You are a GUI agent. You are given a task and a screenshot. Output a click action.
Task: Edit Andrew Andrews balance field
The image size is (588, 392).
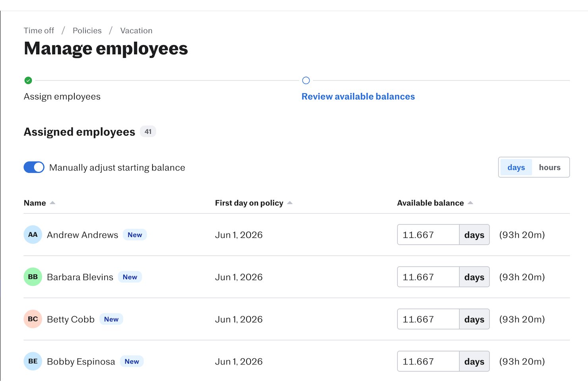pyautogui.click(x=428, y=235)
